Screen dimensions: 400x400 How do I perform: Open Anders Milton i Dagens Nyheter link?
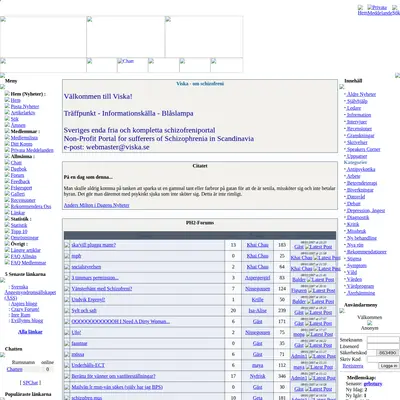point(97,205)
